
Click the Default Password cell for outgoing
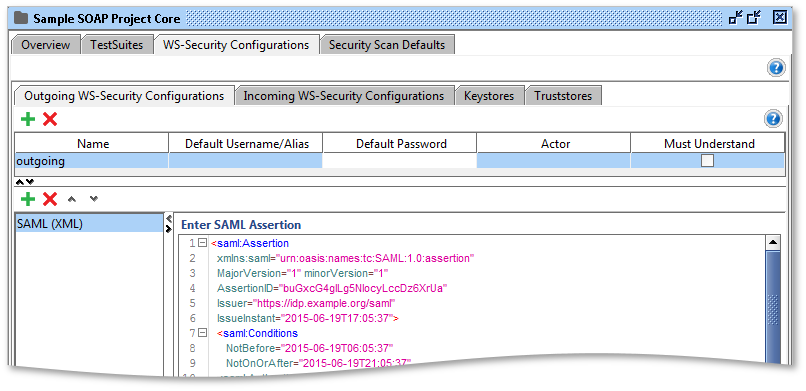400,161
